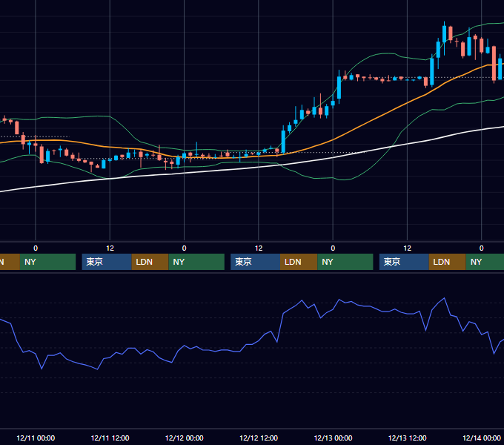This screenshot has height=445, width=504.
Task: Click the tallest blue candle near 12/13 00:00
Action: (339, 87)
